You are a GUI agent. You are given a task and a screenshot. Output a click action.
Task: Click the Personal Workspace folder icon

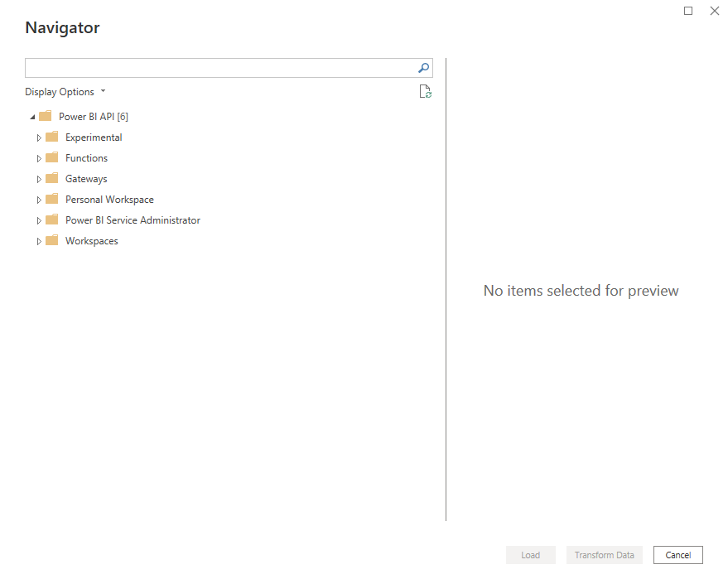[51, 199]
